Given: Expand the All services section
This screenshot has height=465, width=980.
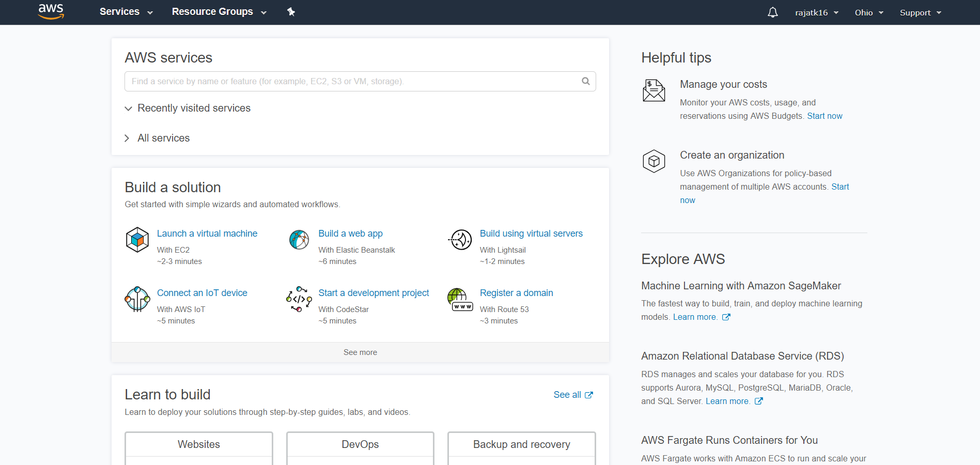Looking at the screenshot, I should click(158, 138).
